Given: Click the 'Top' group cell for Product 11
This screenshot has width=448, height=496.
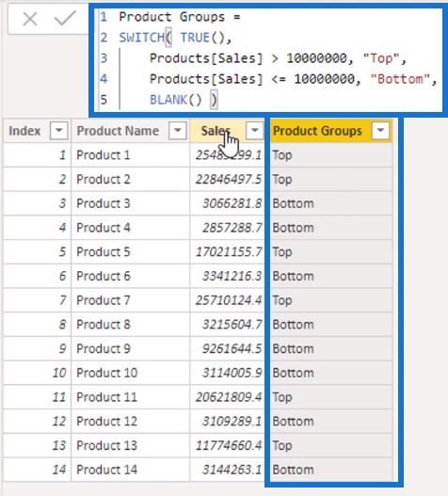Looking at the screenshot, I should click(x=331, y=397).
